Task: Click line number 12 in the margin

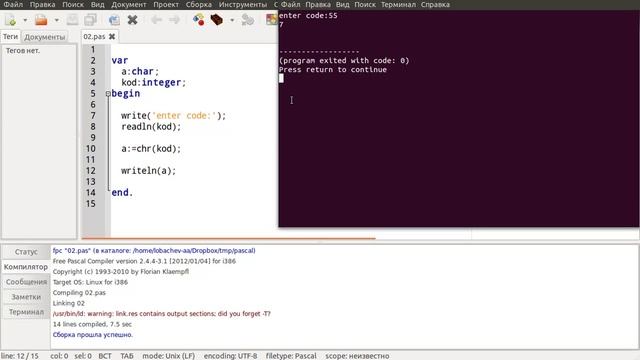Action: point(91,171)
